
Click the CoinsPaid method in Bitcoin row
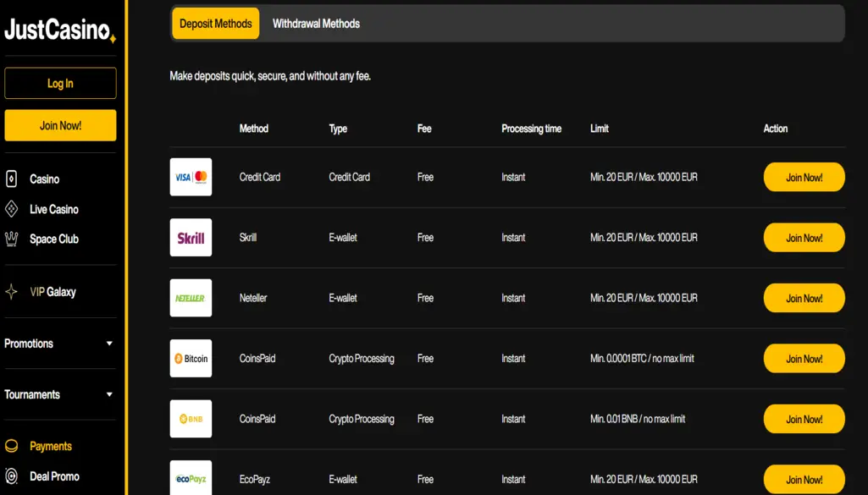pos(257,359)
